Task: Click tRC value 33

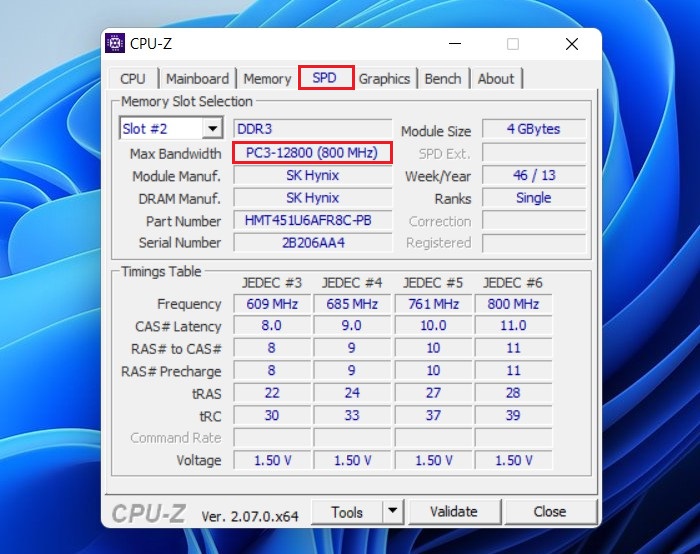Action: (352, 416)
